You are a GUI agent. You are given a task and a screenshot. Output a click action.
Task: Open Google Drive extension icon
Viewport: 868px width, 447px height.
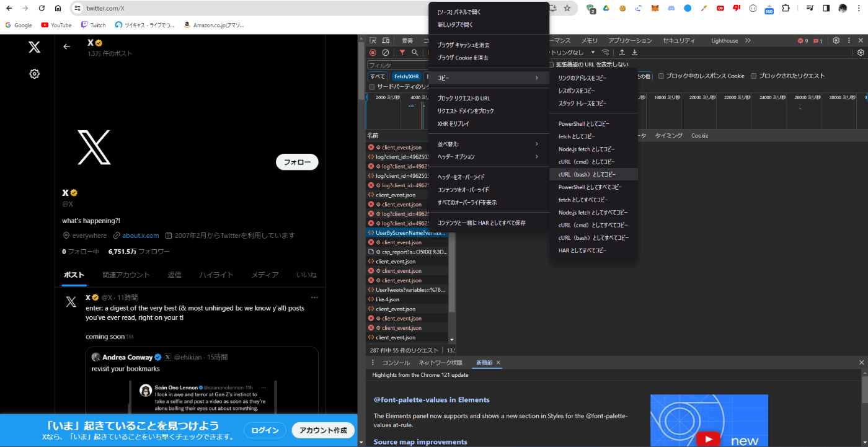point(607,8)
